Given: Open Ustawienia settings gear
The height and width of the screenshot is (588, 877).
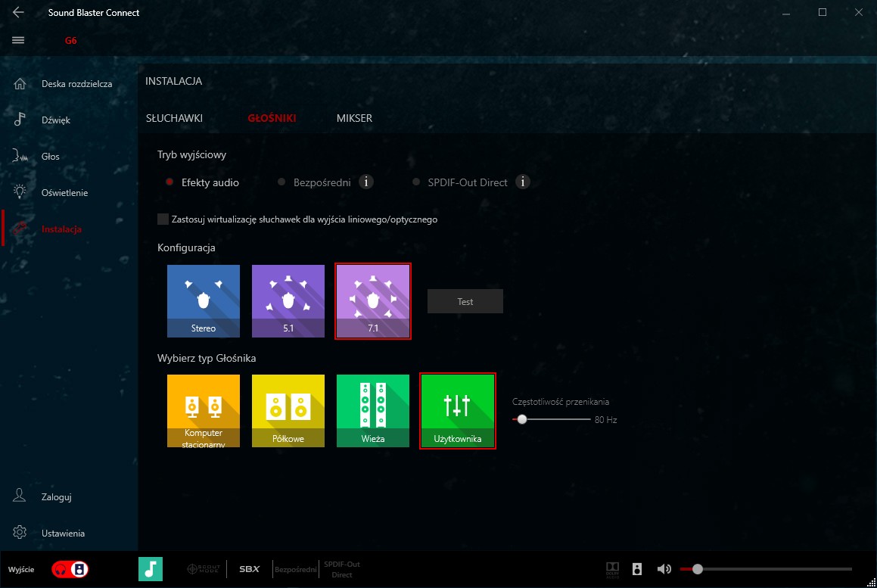Looking at the screenshot, I should tap(20, 532).
